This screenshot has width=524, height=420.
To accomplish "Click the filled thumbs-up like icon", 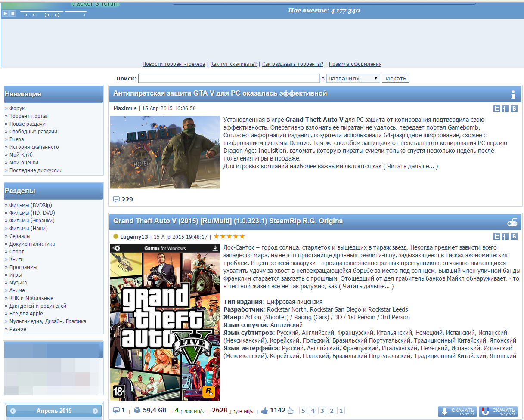I will tap(264, 410).
